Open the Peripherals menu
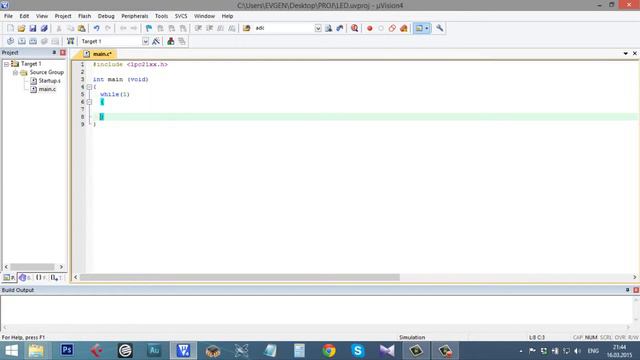Image resolution: width=640 pixels, height=360 pixels. pos(135,16)
